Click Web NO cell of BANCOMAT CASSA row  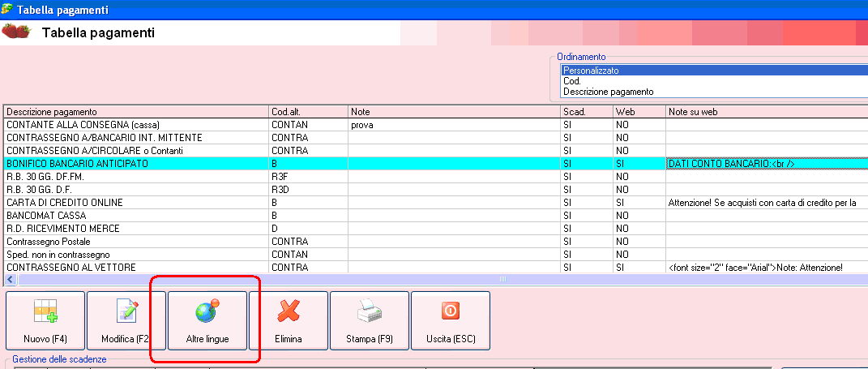[x=639, y=216]
